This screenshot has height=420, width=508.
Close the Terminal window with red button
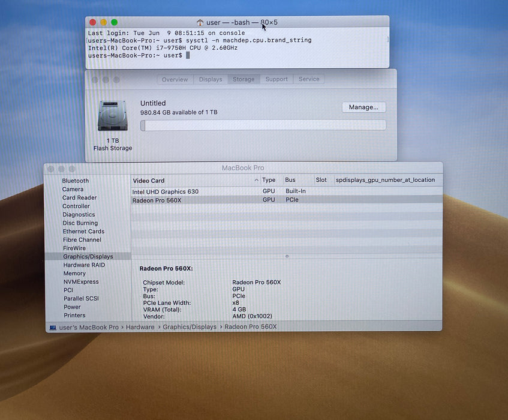92,22
